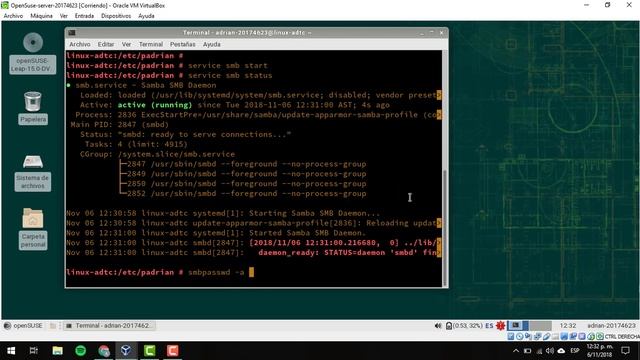This screenshot has height=360, width=640.
Task: Switch to the second gray workspace in pager
Action: pyautogui.click(x=541, y=326)
